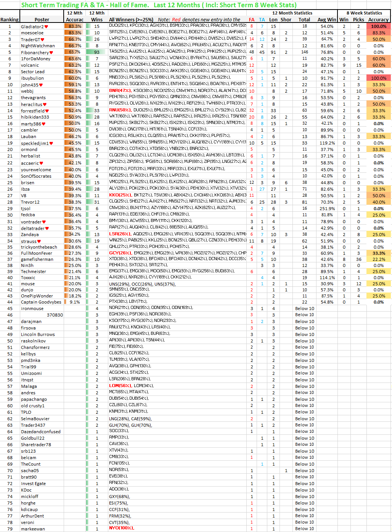
Task: Select poster name 'moesoeloe'
Action: pos(32,33)
